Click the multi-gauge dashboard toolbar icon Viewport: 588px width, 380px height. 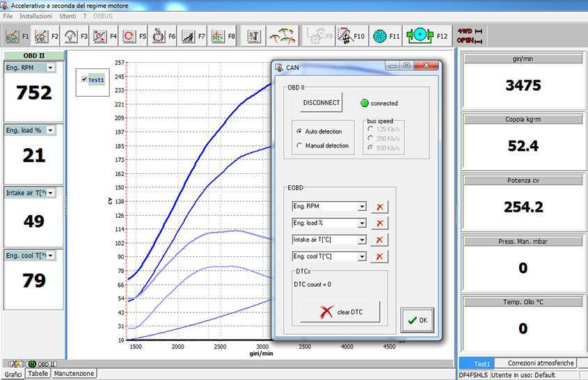pos(282,35)
